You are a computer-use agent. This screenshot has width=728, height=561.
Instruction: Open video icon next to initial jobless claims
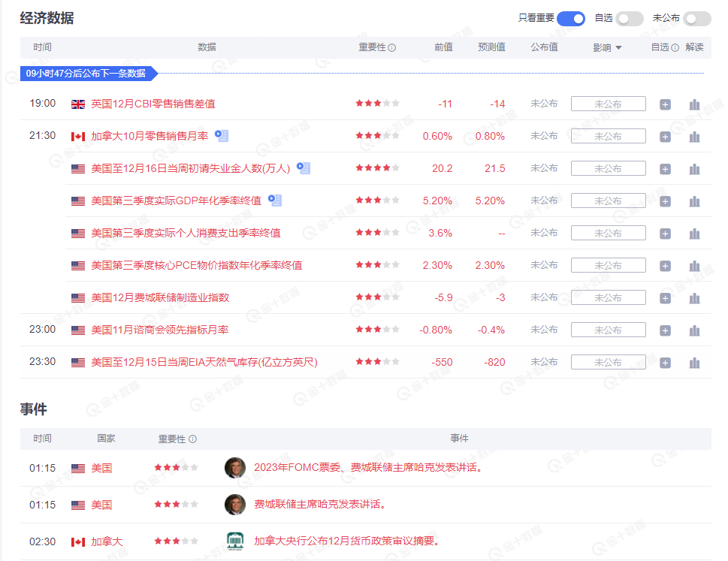tap(303, 168)
